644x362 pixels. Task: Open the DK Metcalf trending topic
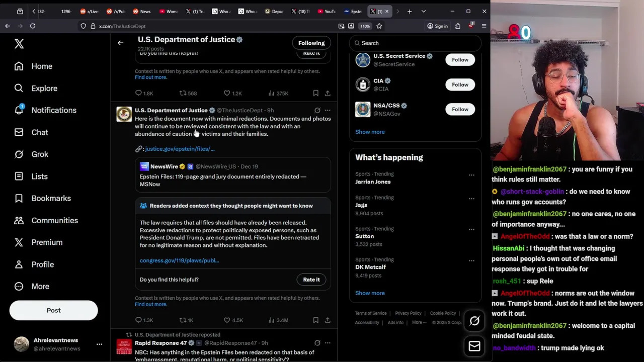[415, 267]
